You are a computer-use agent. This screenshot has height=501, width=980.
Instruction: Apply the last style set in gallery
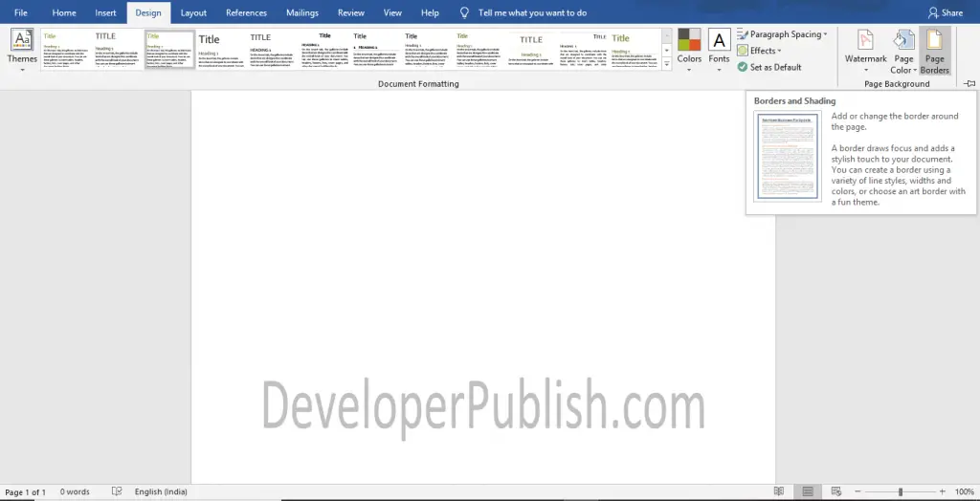tap(635, 49)
